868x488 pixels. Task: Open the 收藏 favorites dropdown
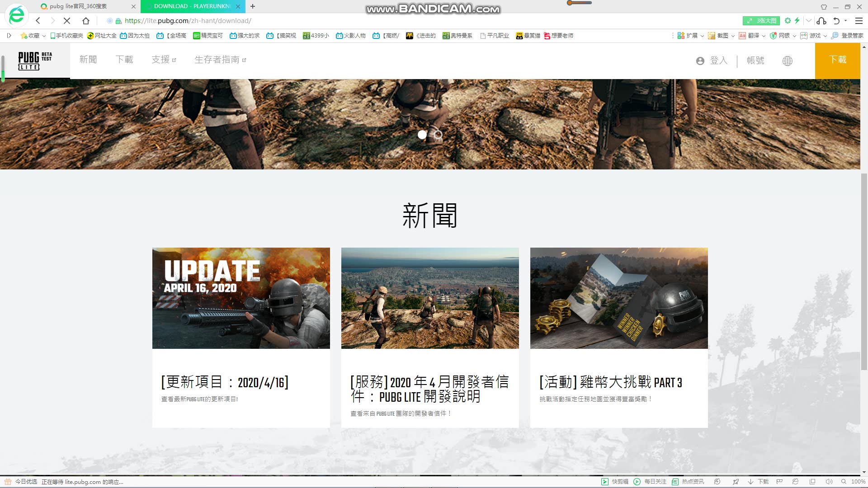point(33,36)
